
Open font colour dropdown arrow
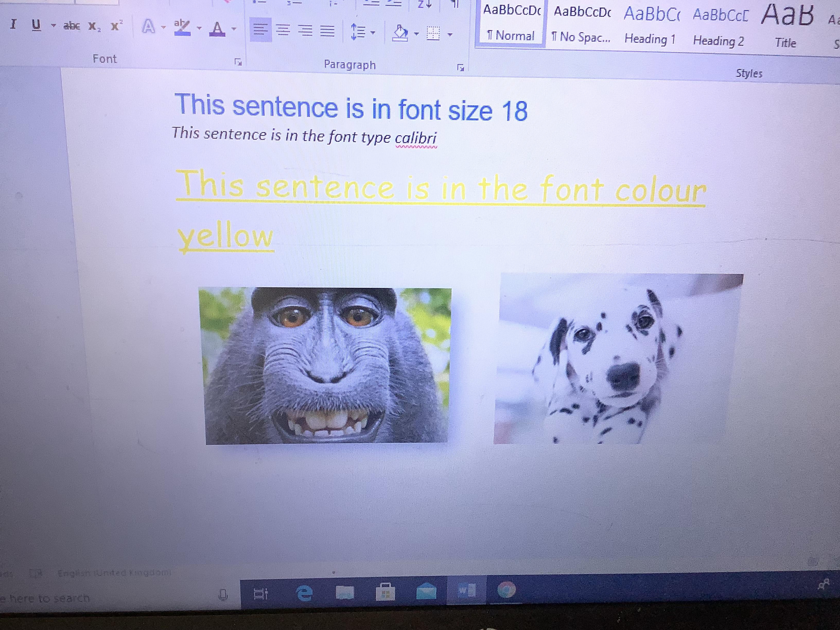tap(234, 29)
